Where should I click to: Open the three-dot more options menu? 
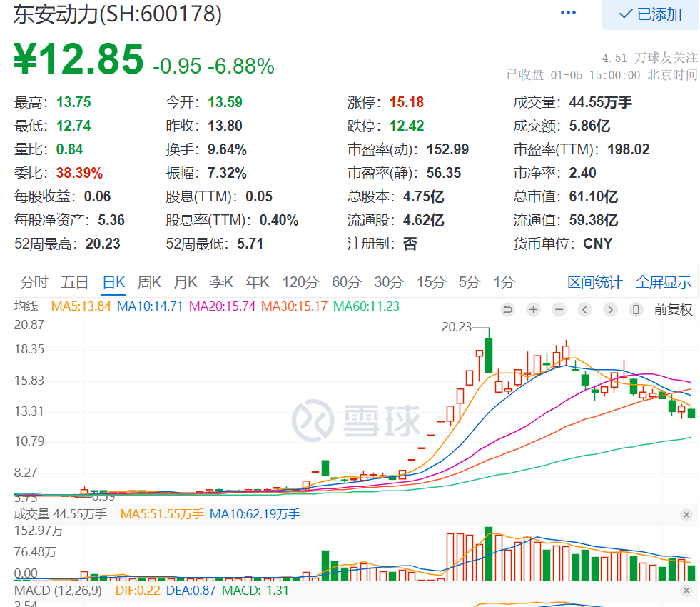[x=568, y=13]
